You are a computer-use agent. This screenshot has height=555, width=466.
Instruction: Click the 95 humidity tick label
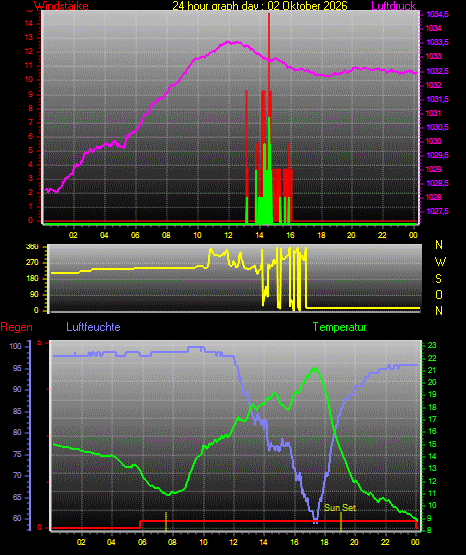[17, 368]
